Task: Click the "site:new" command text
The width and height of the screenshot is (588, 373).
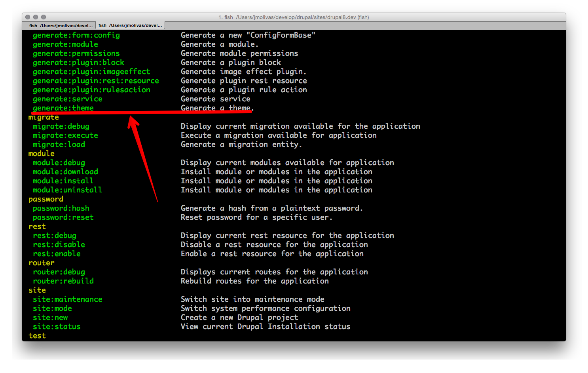Action: tap(50, 318)
